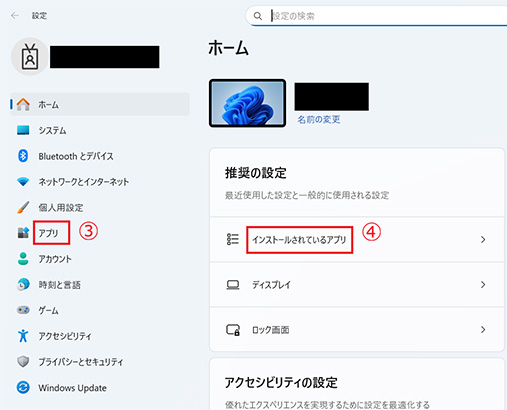This screenshot has width=507, height=410.
Task: Click the ホーム page title
Action: click(x=229, y=48)
